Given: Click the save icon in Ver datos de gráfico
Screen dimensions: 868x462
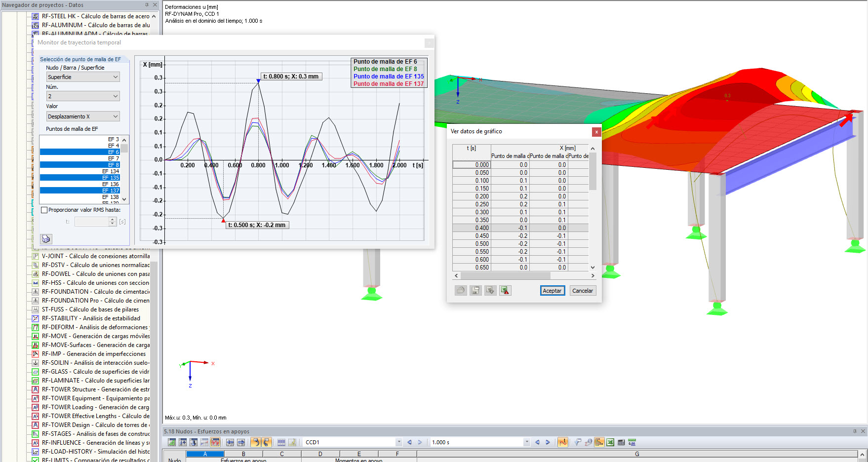Looking at the screenshot, I should tap(475, 290).
